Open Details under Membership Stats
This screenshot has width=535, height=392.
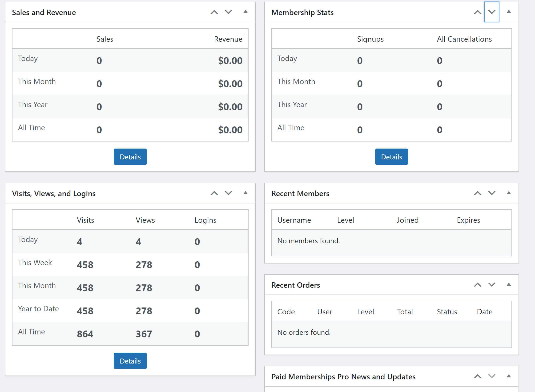coord(391,157)
